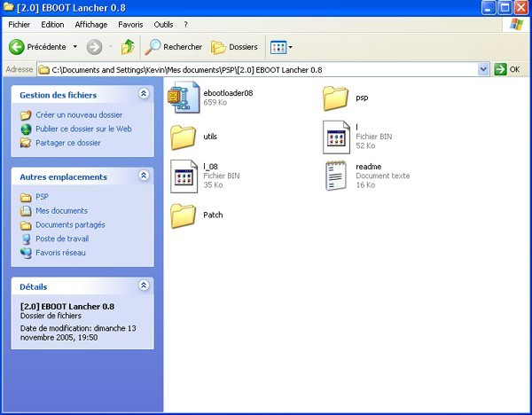Viewport: 532px width, 415px height.
Task: Collapse the Gestion des fichiers panel
Action: tap(144, 93)
